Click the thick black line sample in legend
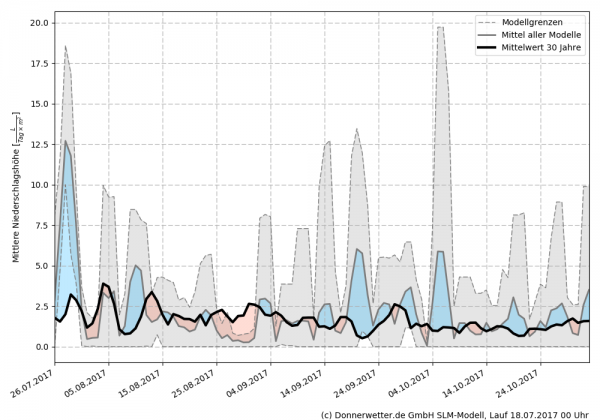The image size is (600, 420). pos(489,46)
